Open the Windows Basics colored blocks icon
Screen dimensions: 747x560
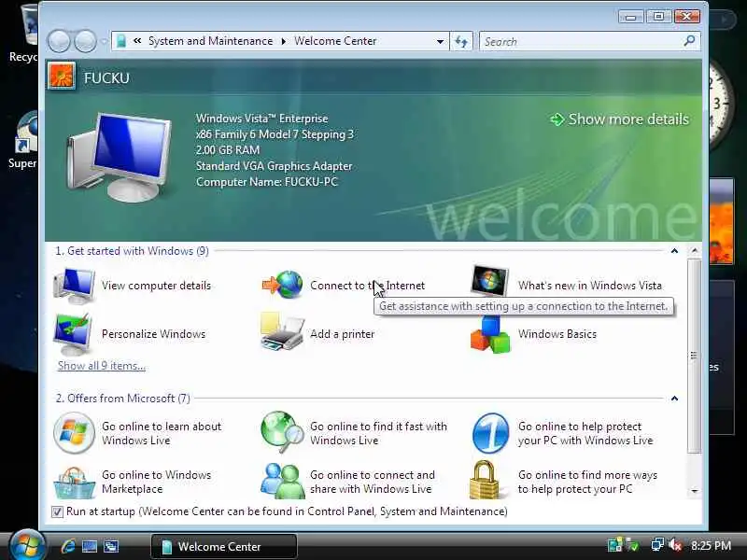tap(490, 336)
